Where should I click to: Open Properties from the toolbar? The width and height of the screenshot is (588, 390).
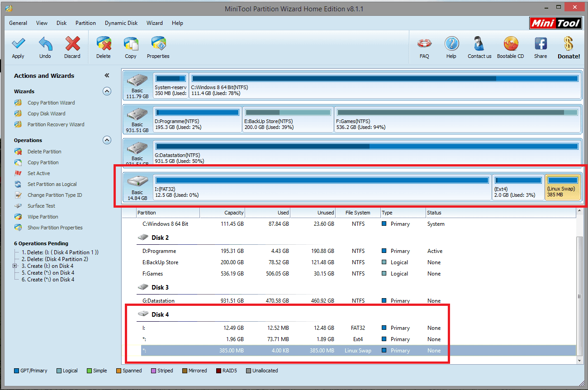pos(158,44)
